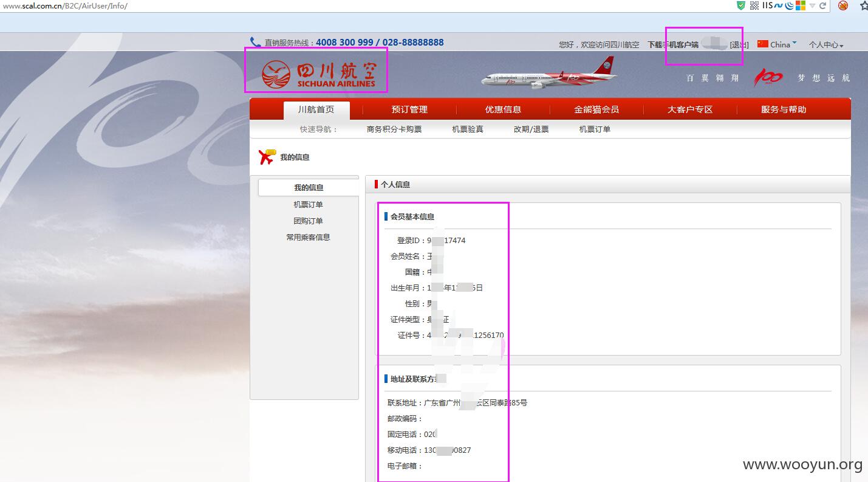This screenshot has height=482, width=868.
Task: Click the 机票验真 quick link
Action: [x=468, y=129]
